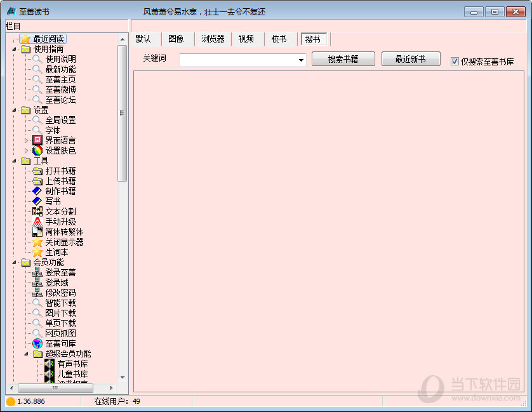Viewport: 532px width, 412px height.
Task: Click the tree panel scroll-up arrow
Action: coord(123,39)
